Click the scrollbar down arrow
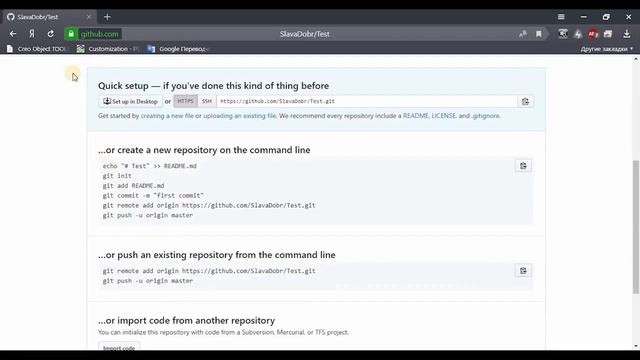This screenshot has height=360, width=640. tap(636, 346)
